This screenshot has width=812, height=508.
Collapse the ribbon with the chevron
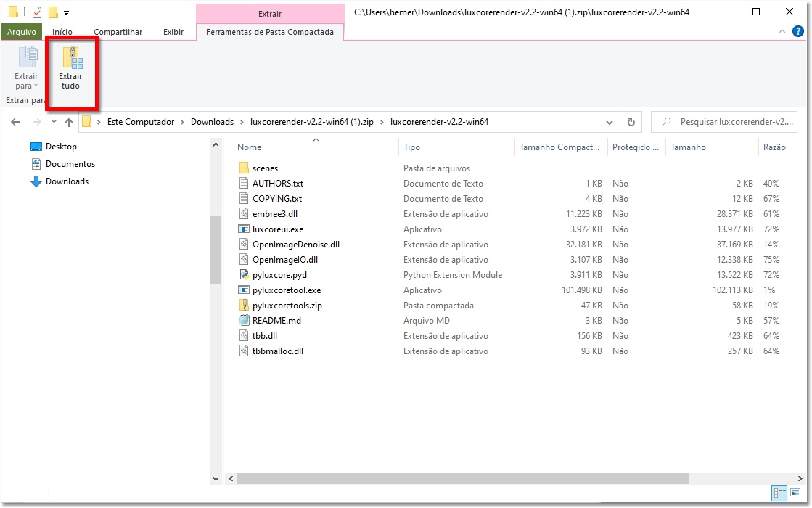(782, 32)
